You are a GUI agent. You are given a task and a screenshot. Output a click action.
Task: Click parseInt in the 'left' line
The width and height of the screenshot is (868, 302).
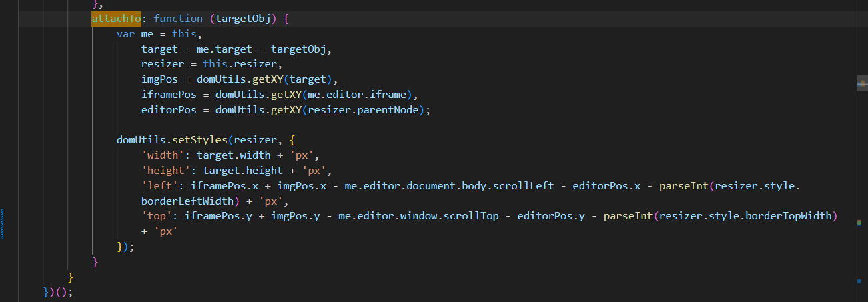click(x=683, y=187)
